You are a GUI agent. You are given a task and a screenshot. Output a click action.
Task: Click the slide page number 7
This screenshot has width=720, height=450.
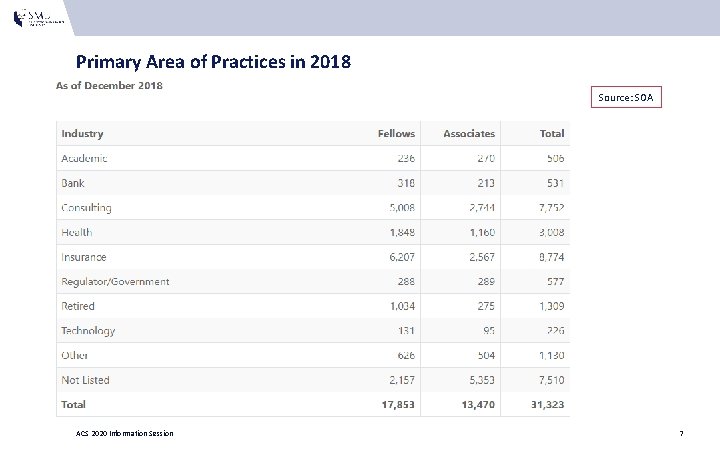681,433
